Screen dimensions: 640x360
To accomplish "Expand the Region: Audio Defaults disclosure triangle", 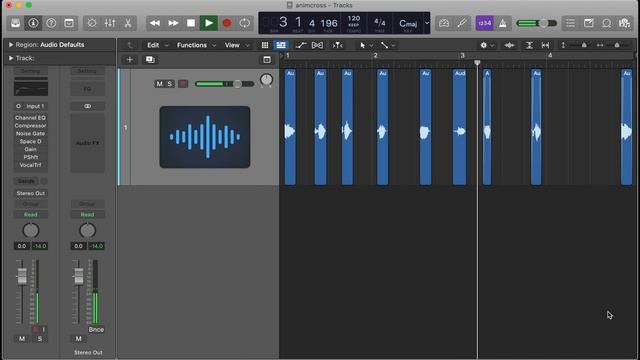I will (11, 45).
